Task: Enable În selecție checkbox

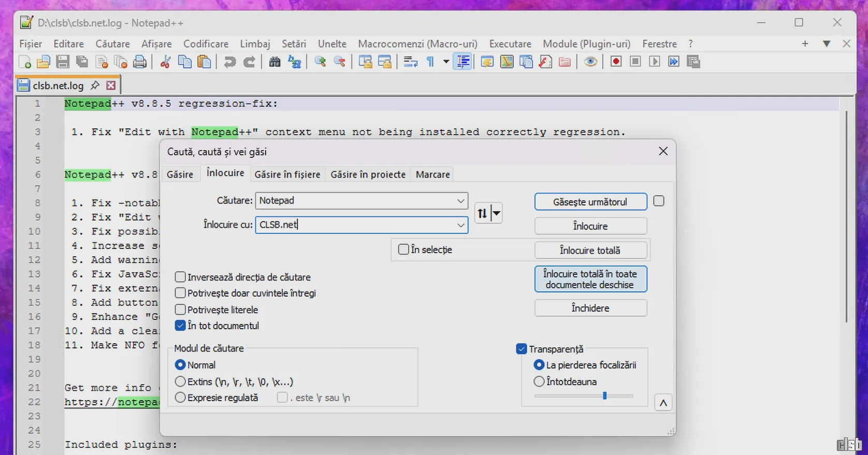Action: tap(403, 249)
